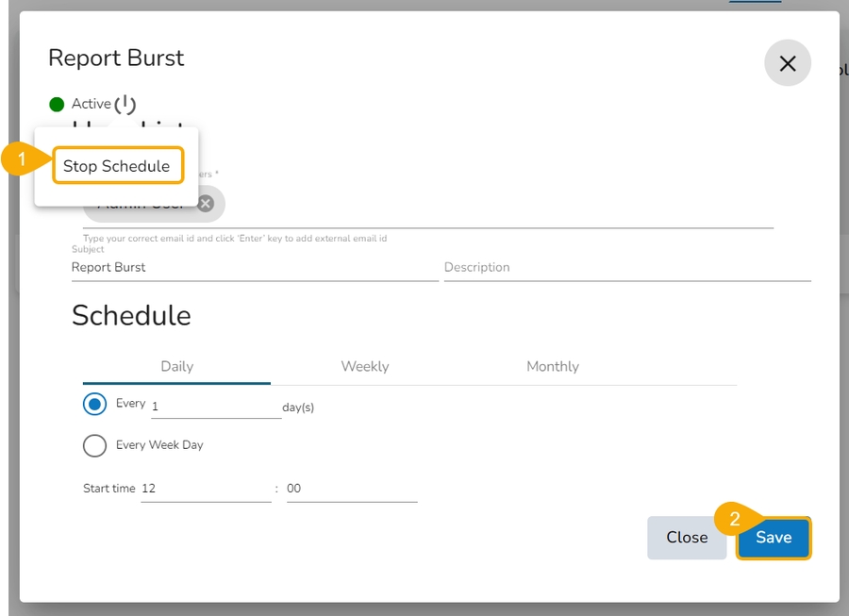The width and height of the screenshot is (849, 616).
Task: Click the Start time minutes field
Action: click(351, 489)
